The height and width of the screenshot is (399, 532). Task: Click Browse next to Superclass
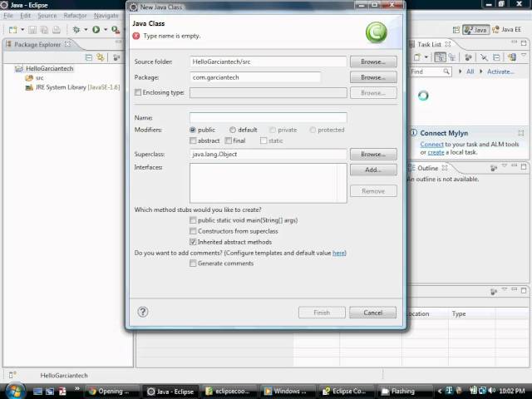point(373,154)
